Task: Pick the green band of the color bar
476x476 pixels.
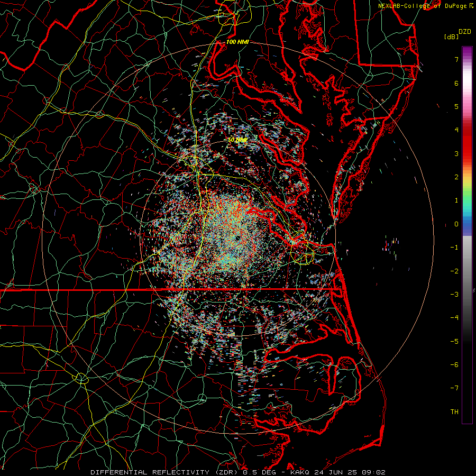Action: (467, 199)
